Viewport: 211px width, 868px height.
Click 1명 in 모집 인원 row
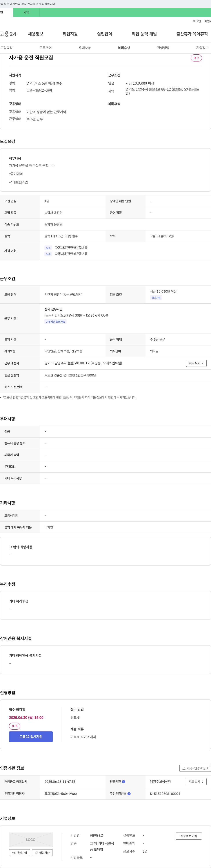pos(47,201)
